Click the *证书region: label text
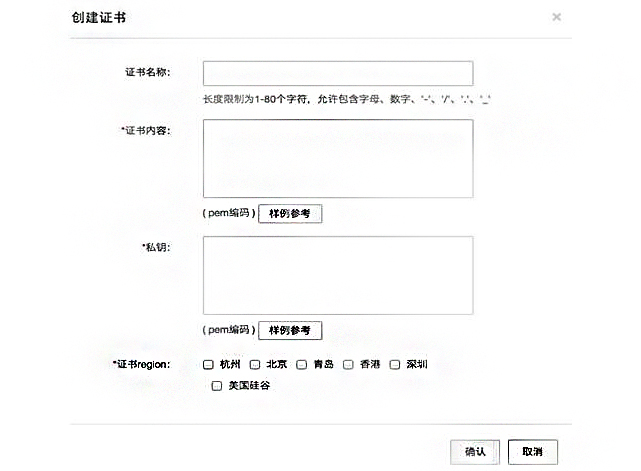641x471 pixels. click(141, 364)
